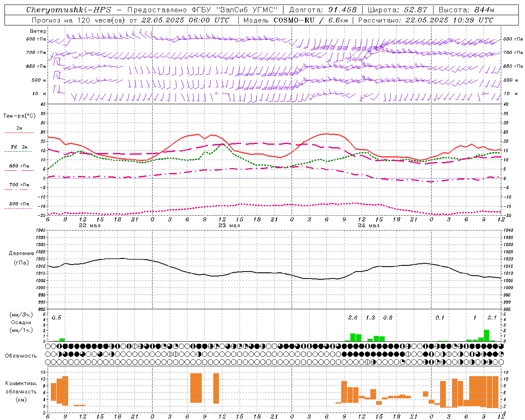Click the dashed line sample under Td 2м legend
525x420 pixels.
pos(18,151)
